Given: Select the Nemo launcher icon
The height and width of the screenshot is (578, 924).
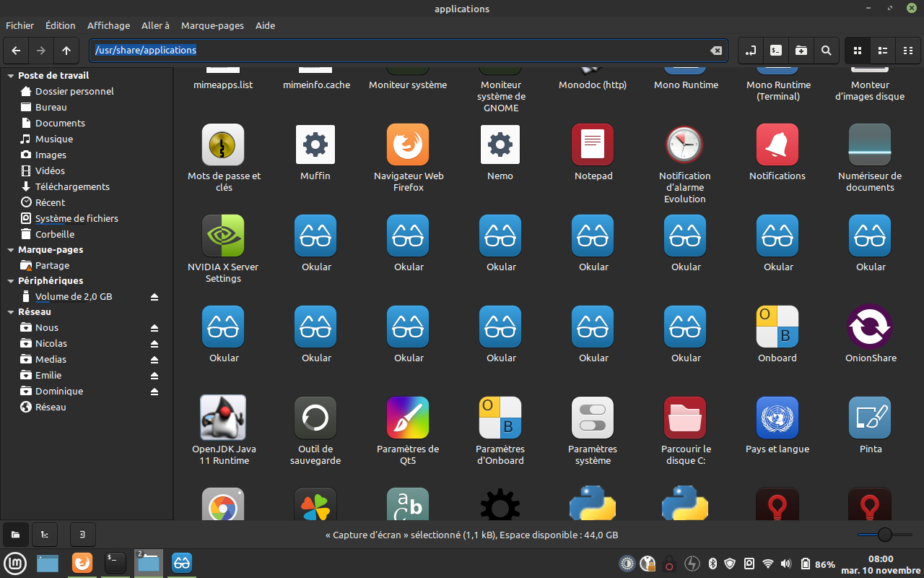Looking at the screenshot, I should tap(500, 144).
